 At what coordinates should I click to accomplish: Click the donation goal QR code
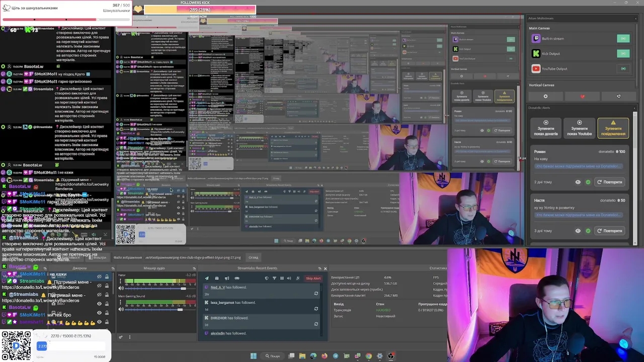16,346
